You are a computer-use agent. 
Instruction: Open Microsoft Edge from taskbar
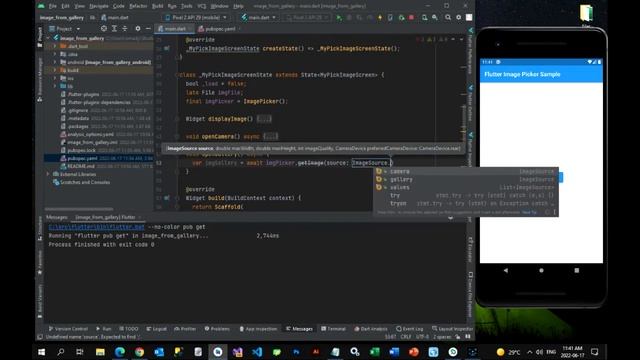(x=120, y=351)
